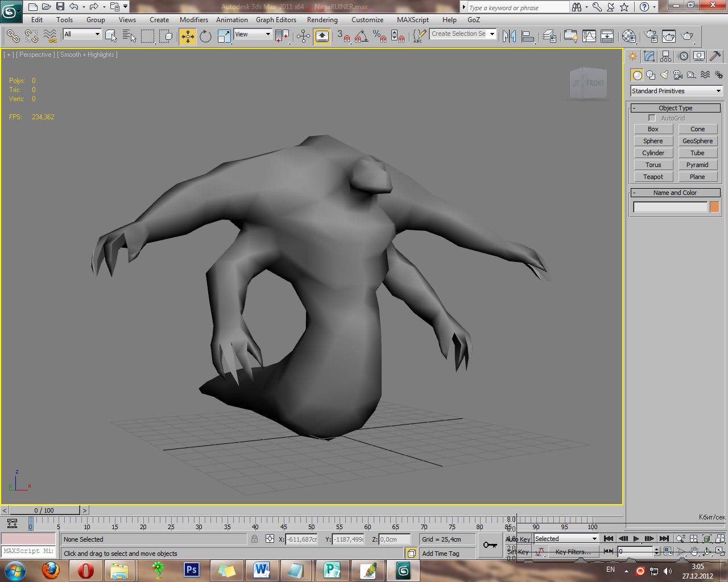Toggle the selection lock padlock
This screenshot has height=582, width=728.
coord(254,539)
